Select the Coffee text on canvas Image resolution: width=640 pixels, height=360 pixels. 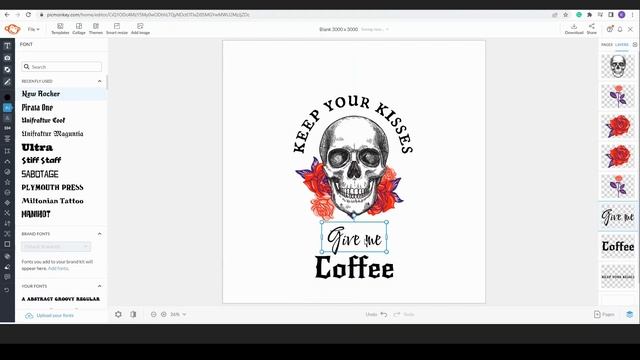click(x=354, y=268)
